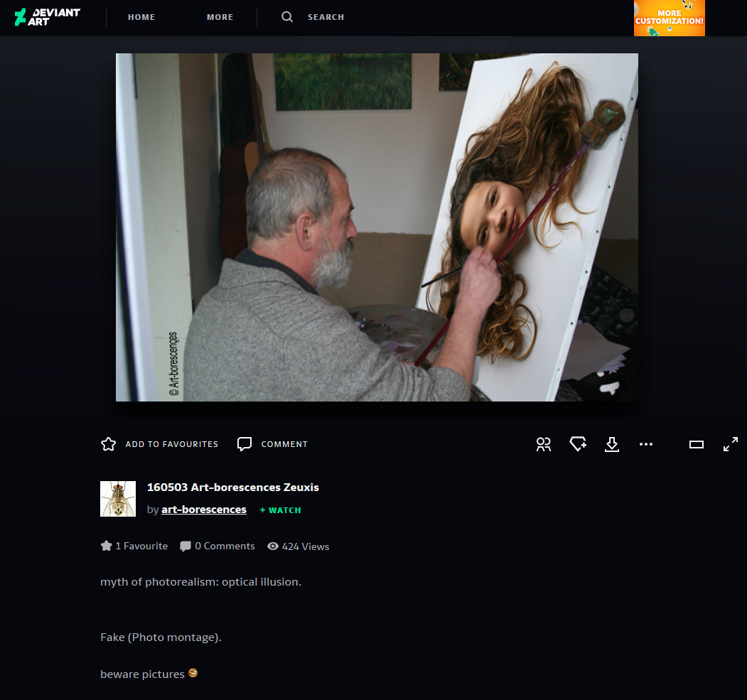Viewport: 747px width, 700px height.
Task: Click the DeviantArt logo
Action: pyautogui.click(x=47, y=17)
